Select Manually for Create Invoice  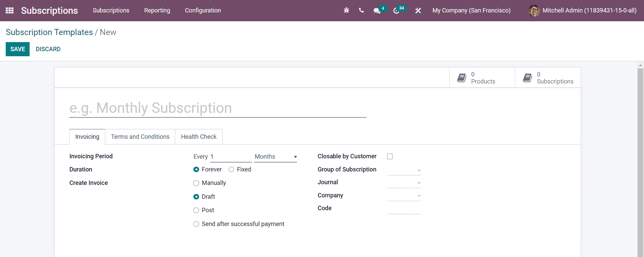coord(196,183)
